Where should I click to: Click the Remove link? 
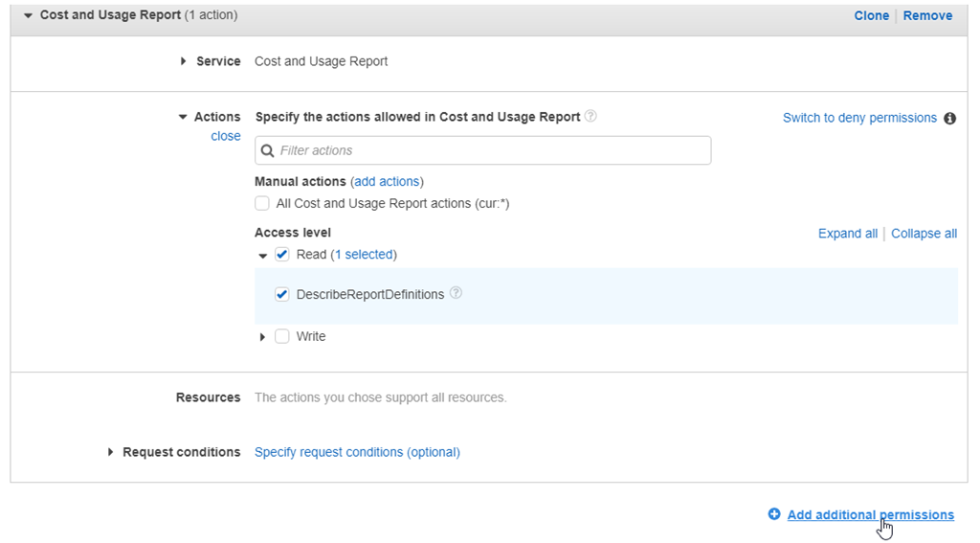[927, 16]
